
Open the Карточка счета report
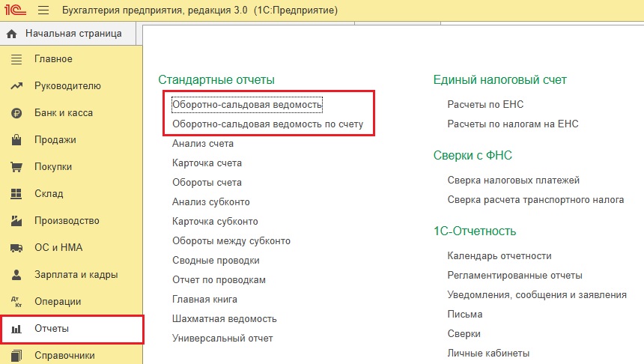pyautogui.click(x=207, y=163)
